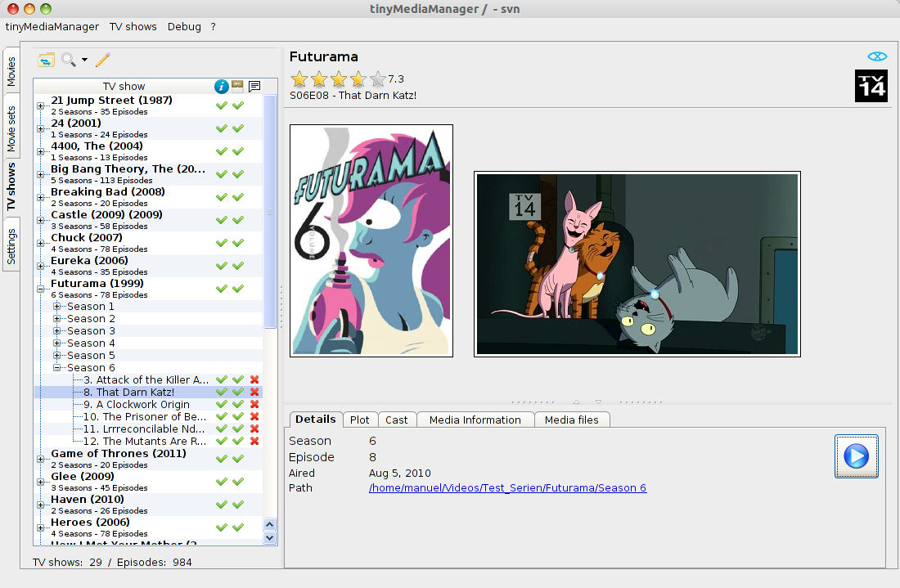The image size is (900, 588).
Task: Collapse Futurama Season 6
Action: tap(56, 368)
